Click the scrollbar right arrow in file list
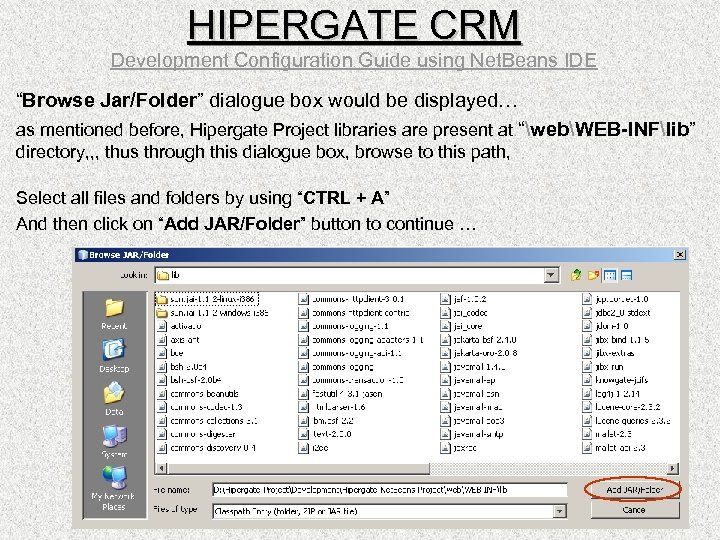Screen dimensions: 720x540 click(x=672, y=468)
